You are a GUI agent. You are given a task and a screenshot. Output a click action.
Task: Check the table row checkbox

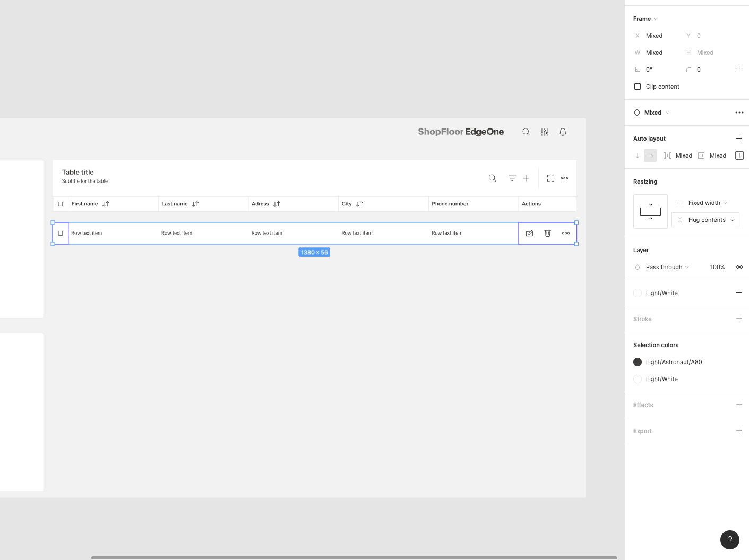(x=61, y=233)
